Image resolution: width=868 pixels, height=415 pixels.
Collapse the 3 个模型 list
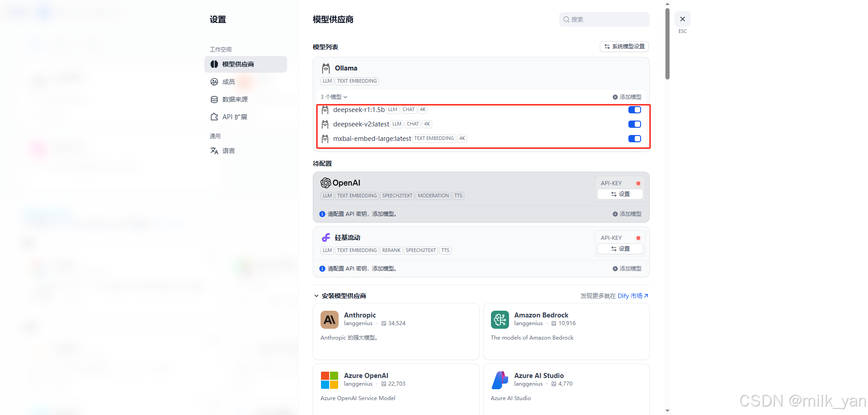[x=334, y=97]
